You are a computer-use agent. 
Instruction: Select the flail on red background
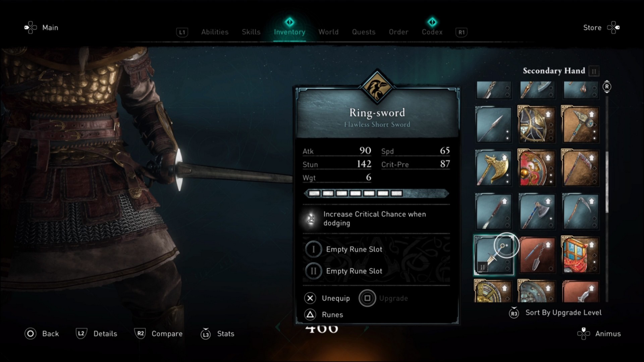pyautogui.click(x=537, y=255)
